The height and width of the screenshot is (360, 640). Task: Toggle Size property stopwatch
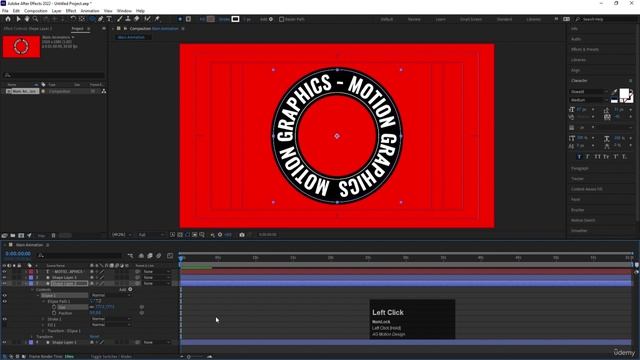[x=54, y=307]
